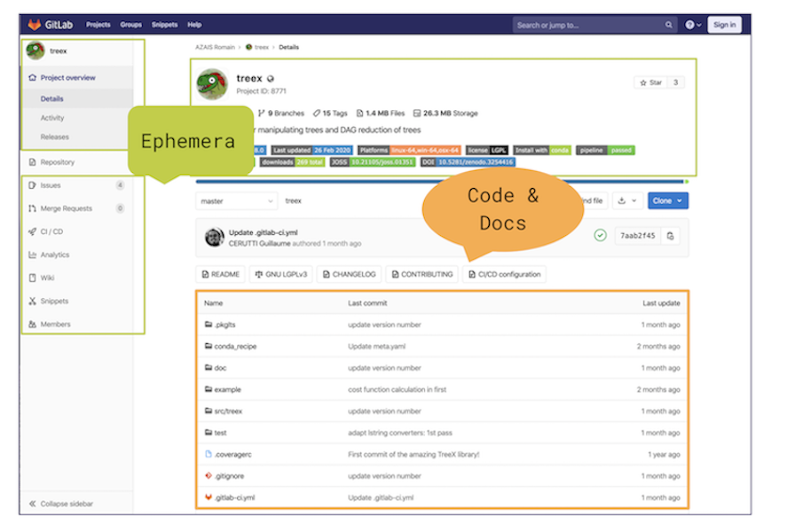
Task: Open the Projects menu in top bar
Action: (x=98, y=25)
